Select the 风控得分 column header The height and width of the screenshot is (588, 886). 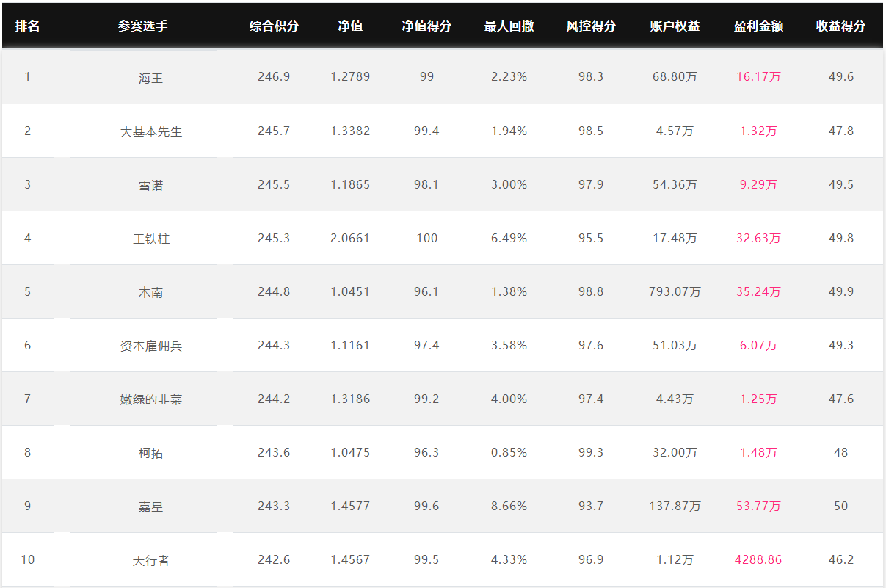(x=591, y=26)
